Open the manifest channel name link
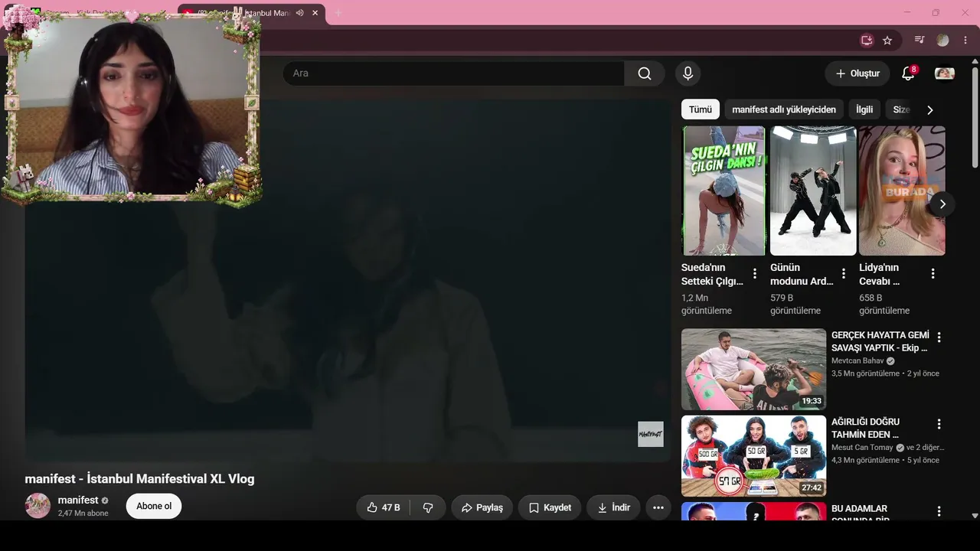Image resolution: width=980 pixels, height=551 pixels. pyautogui.click(x=78, y=500)
